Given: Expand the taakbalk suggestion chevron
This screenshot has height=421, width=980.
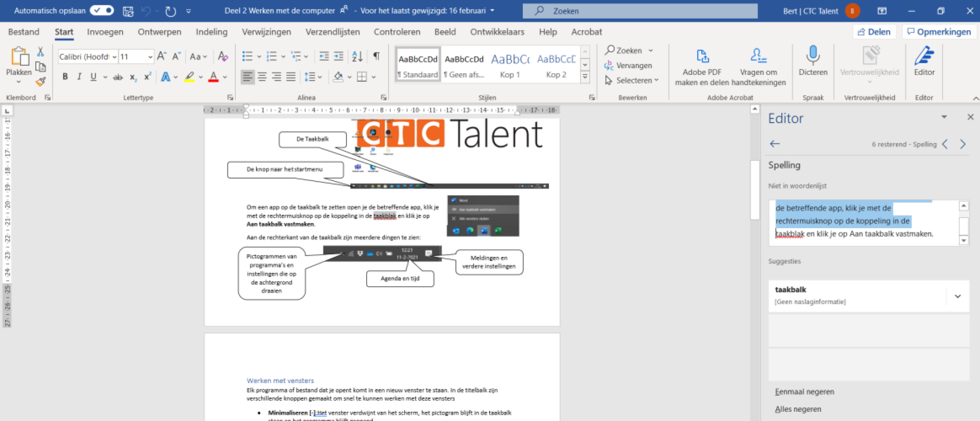Looking at the screenshot, I should (x=957, y=296).
